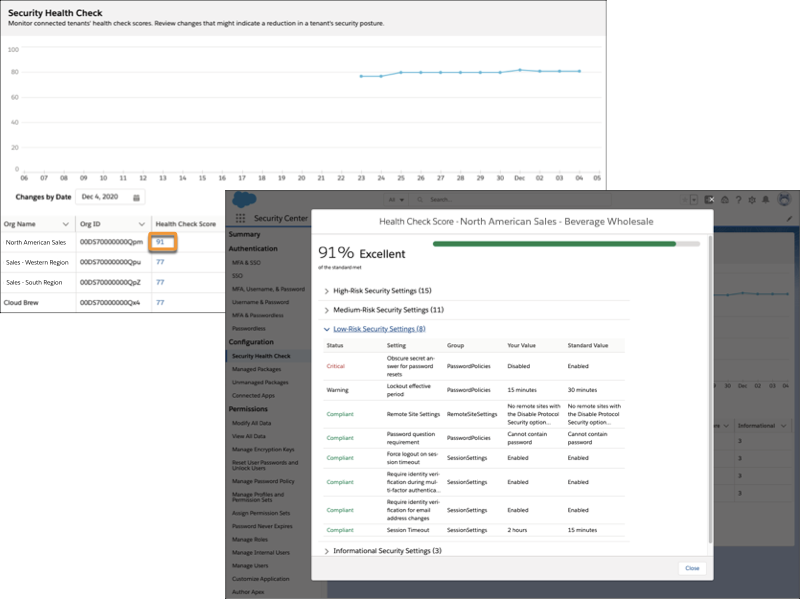
Task: Select MFA, Username, & Password sidebar item
Action: click(x=268, y=289)
